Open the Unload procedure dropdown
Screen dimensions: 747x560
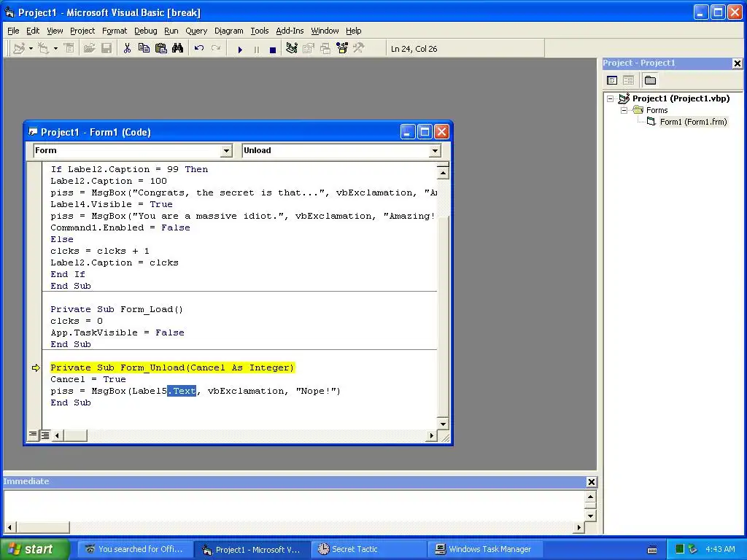[x=435, y=151]
